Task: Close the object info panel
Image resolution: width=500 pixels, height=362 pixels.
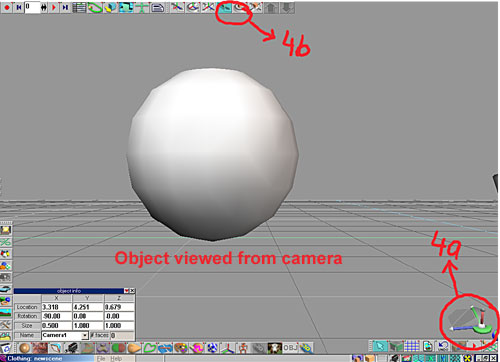Action: [x=132, y=291]
